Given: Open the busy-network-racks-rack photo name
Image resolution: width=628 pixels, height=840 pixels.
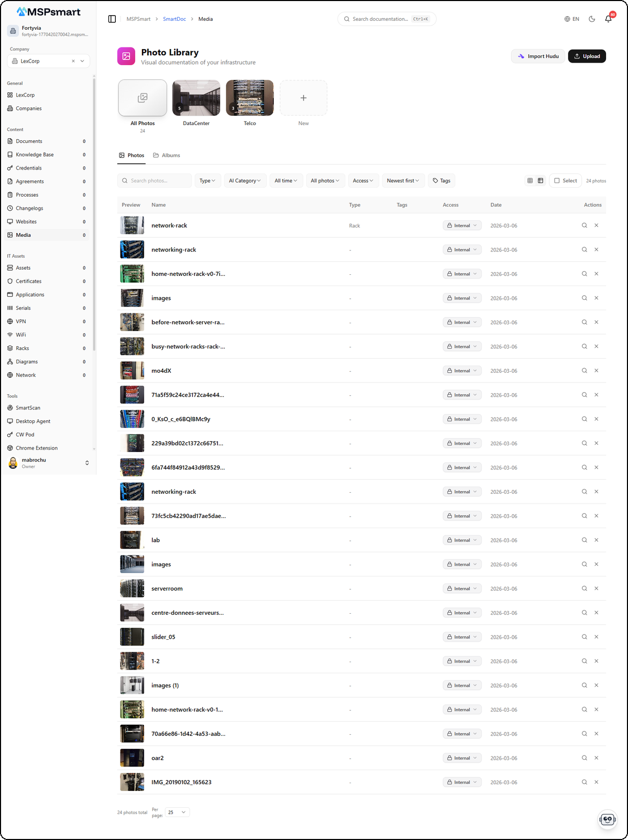Looking at the screenshot, I should [188, 346].
